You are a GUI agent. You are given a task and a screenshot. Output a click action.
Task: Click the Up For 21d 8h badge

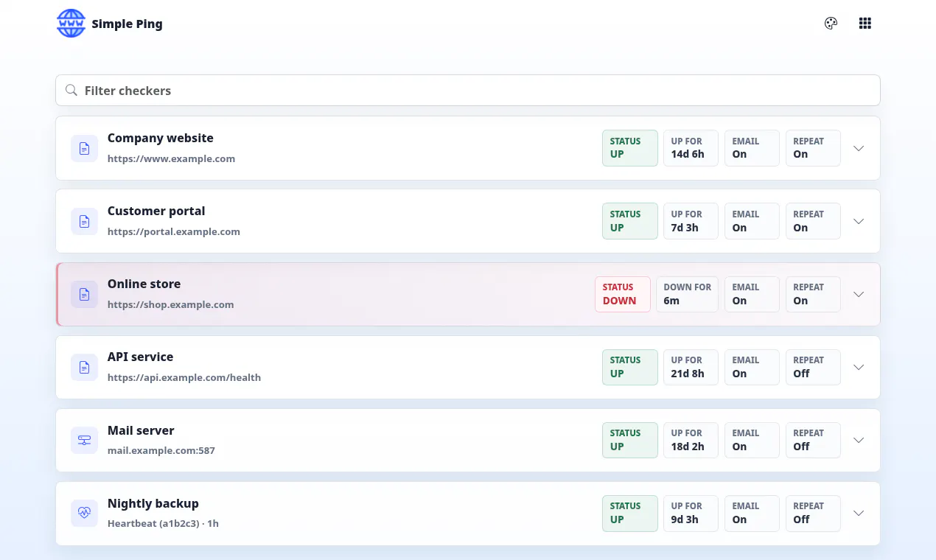[x=691, y=367]
